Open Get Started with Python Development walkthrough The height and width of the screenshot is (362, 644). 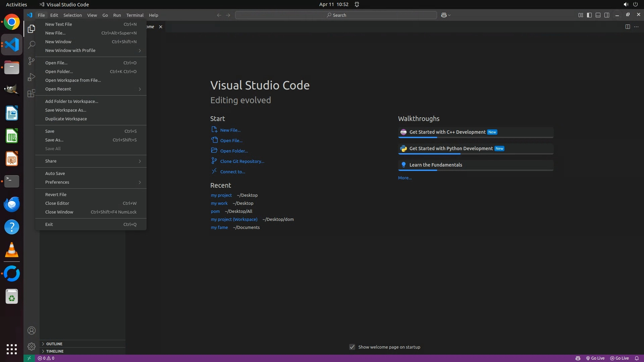click(x=451, y=148)
